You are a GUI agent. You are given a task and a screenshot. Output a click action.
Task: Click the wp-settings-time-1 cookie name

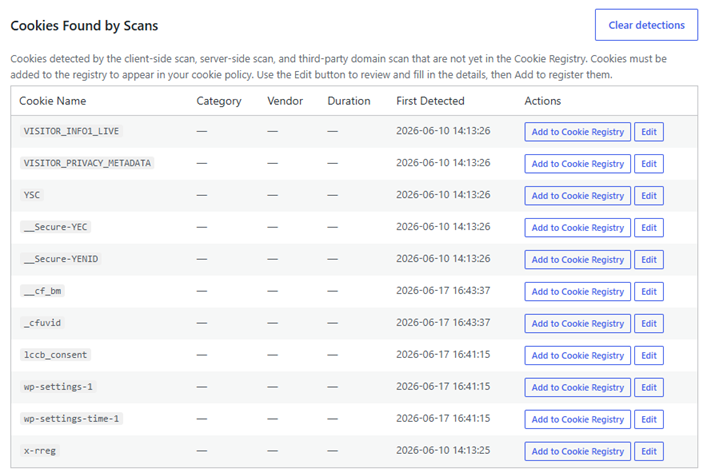click(71, 419)
